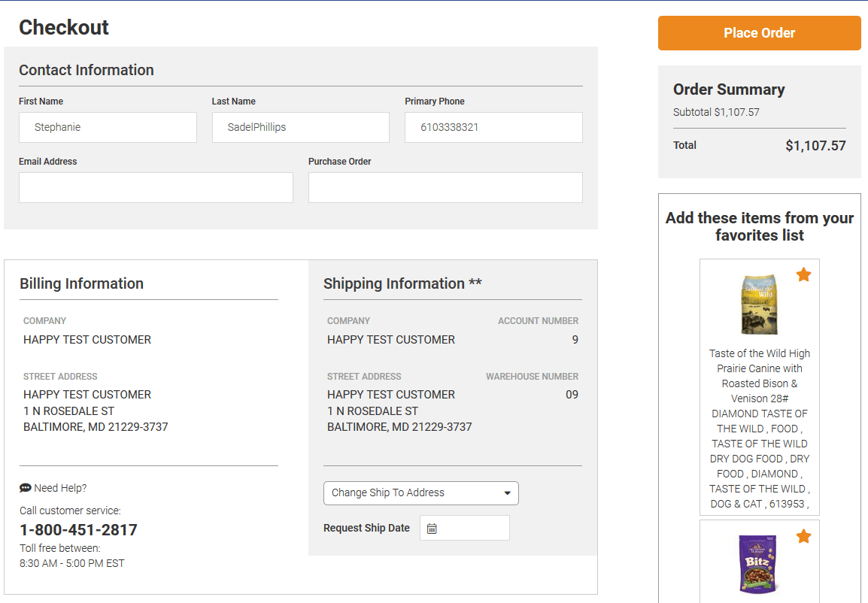Focus the Purchase Order input

click(x=445, y=188)
